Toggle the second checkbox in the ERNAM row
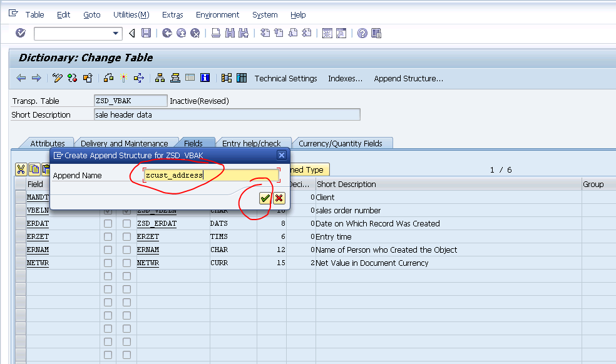This screenshot has width=616, height=364. pyautogui.click(x=127, y=250)
